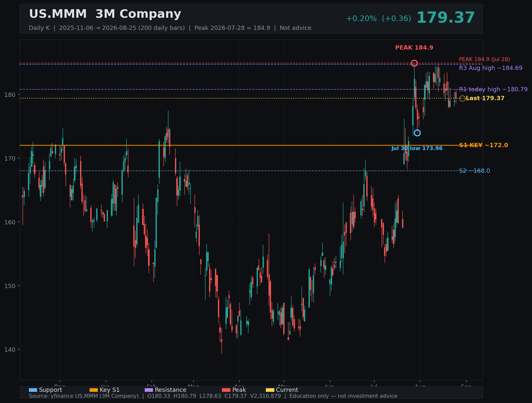Click the Resistance purple legend swatch
The height and width of the screenshot is (403, 532).
[149, 390]
